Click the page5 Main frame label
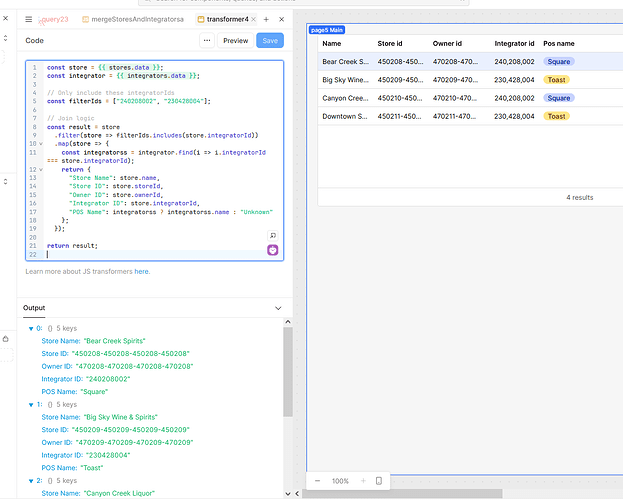 [x=327, y=30]
